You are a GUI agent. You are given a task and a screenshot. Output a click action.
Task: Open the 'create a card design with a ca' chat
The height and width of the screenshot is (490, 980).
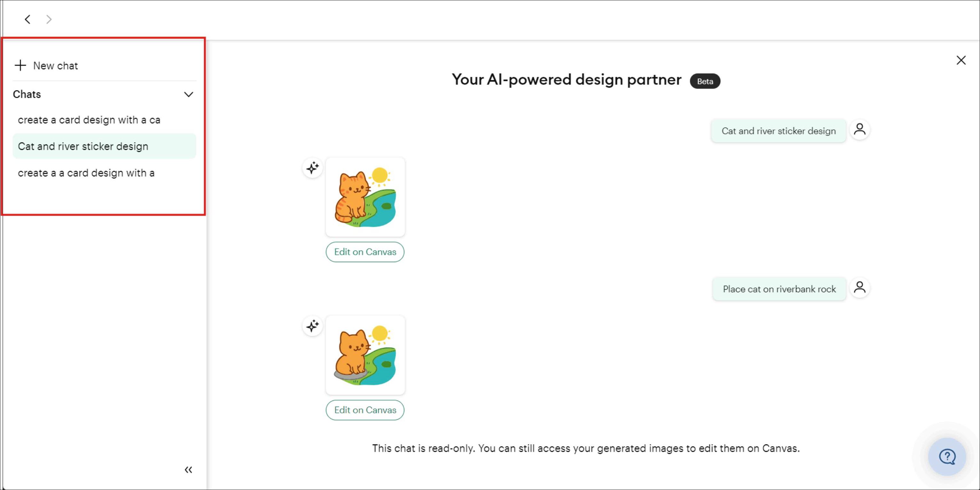[89, 120]
